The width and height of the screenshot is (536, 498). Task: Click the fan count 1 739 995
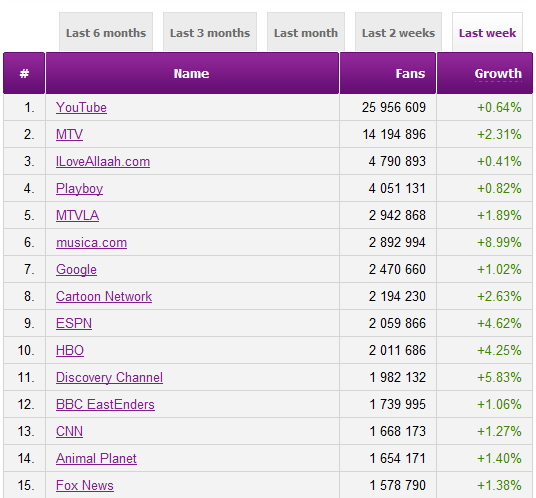398,404
